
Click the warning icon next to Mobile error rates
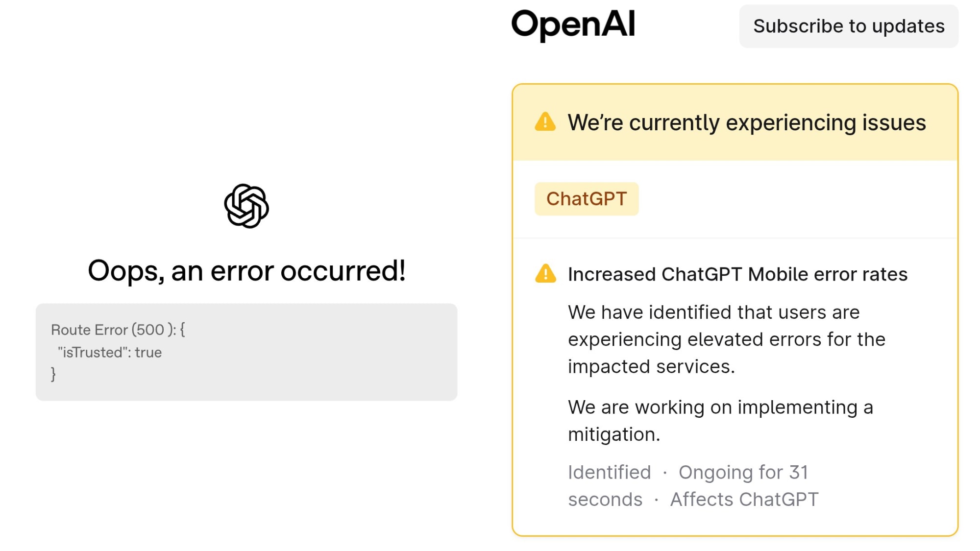point(546,273)
